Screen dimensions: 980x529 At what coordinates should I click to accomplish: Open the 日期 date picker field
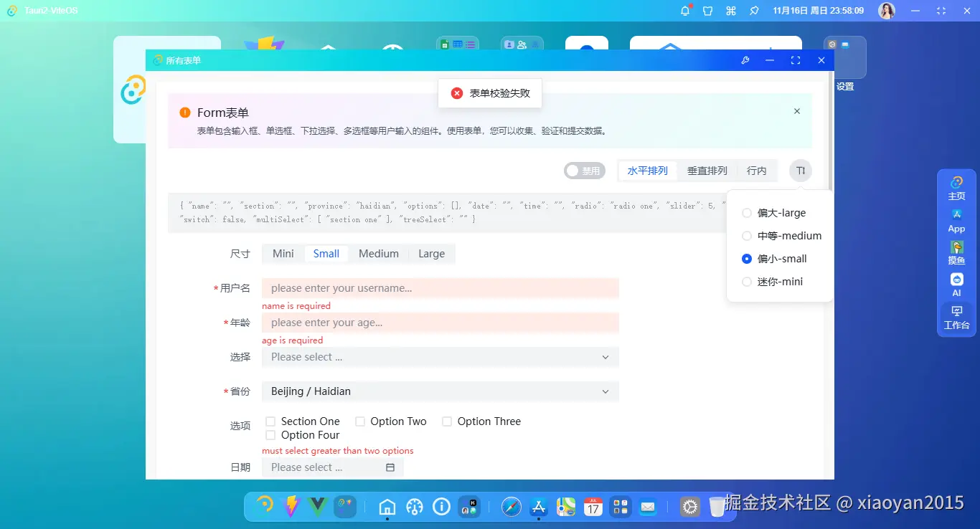coord(326,467)
